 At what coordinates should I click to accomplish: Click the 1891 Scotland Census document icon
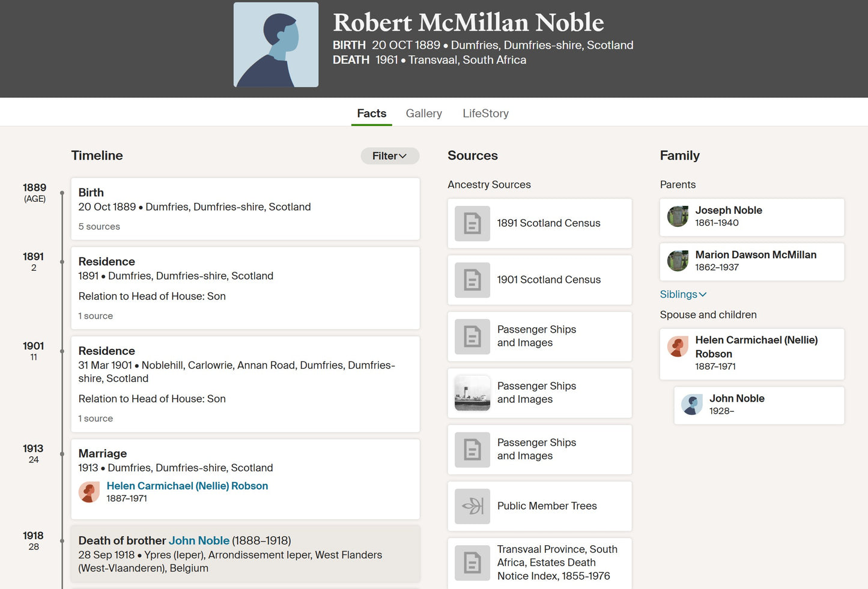[x=472, y=223]
